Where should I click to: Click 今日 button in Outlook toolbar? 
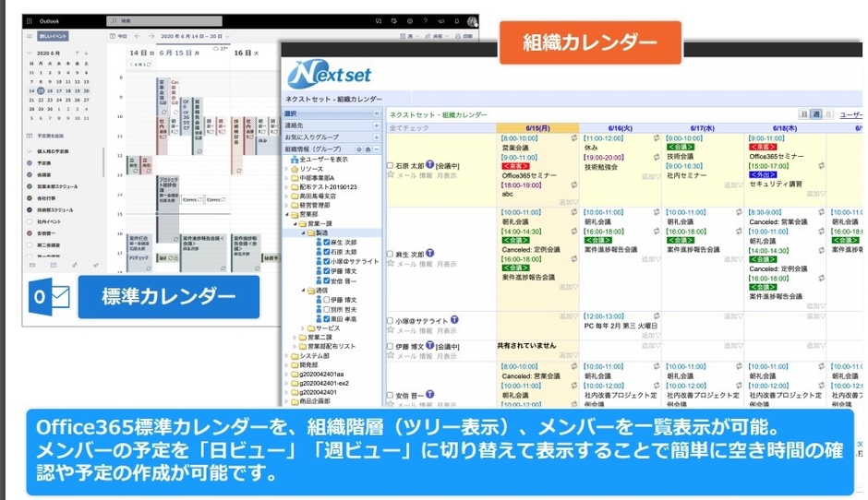click(x=119, y=36)
